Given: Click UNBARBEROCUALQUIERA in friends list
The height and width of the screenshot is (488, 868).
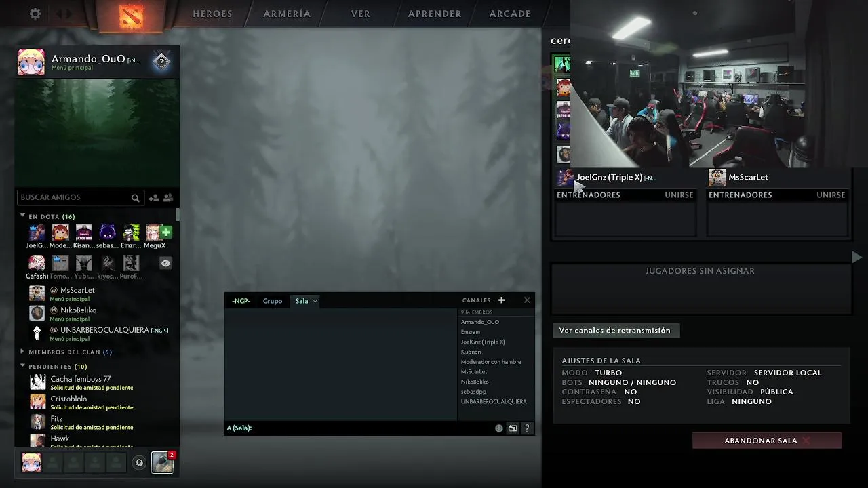Looking at the screenshot, I should (x=98, y=333).
